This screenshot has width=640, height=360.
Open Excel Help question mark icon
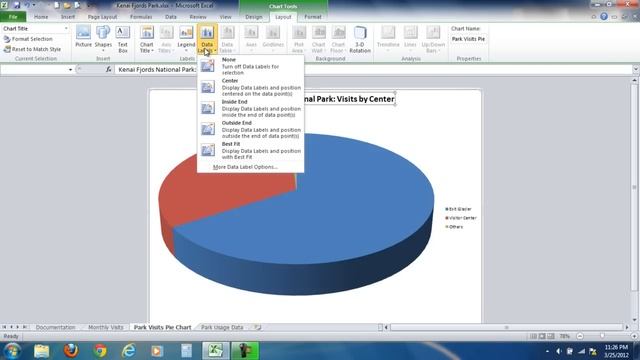tap(604, 17)
